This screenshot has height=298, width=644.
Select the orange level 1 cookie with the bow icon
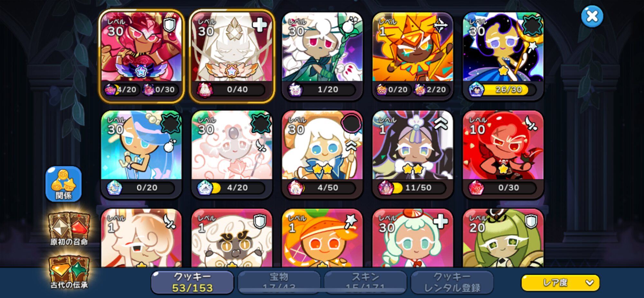(412, 56)
